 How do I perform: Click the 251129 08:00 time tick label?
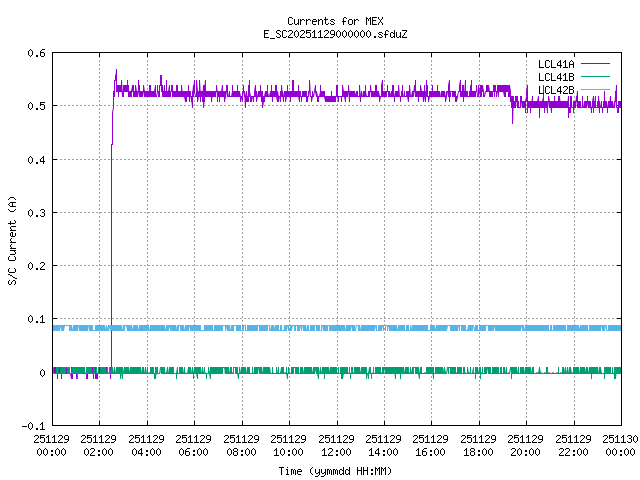[241, 444]
